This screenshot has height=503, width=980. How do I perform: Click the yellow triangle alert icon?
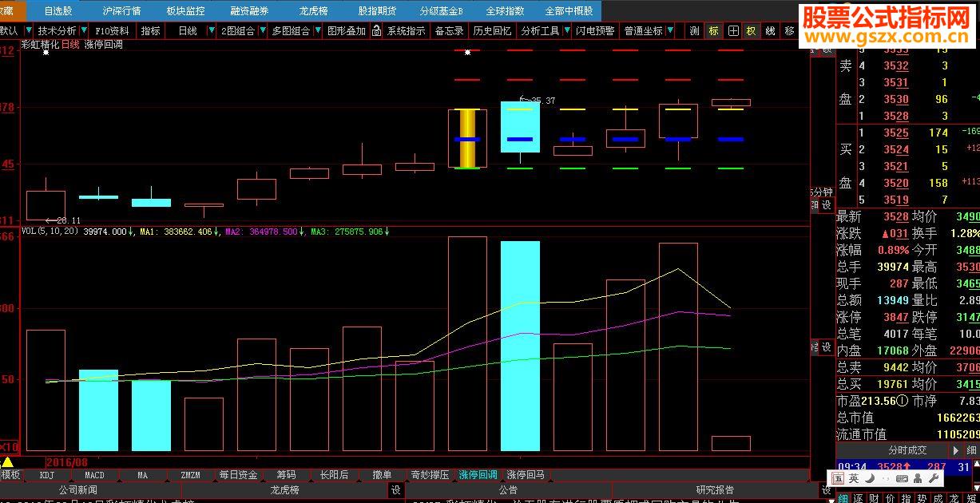[7, 461]
